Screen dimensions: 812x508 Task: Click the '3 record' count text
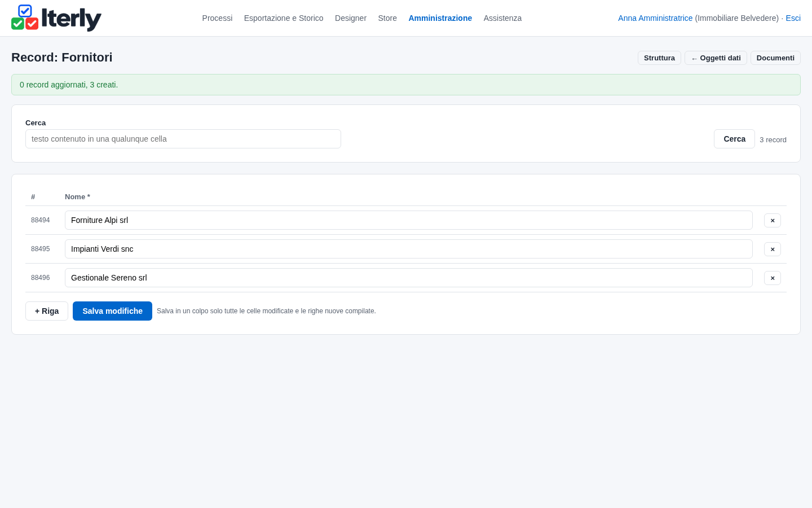773,140
